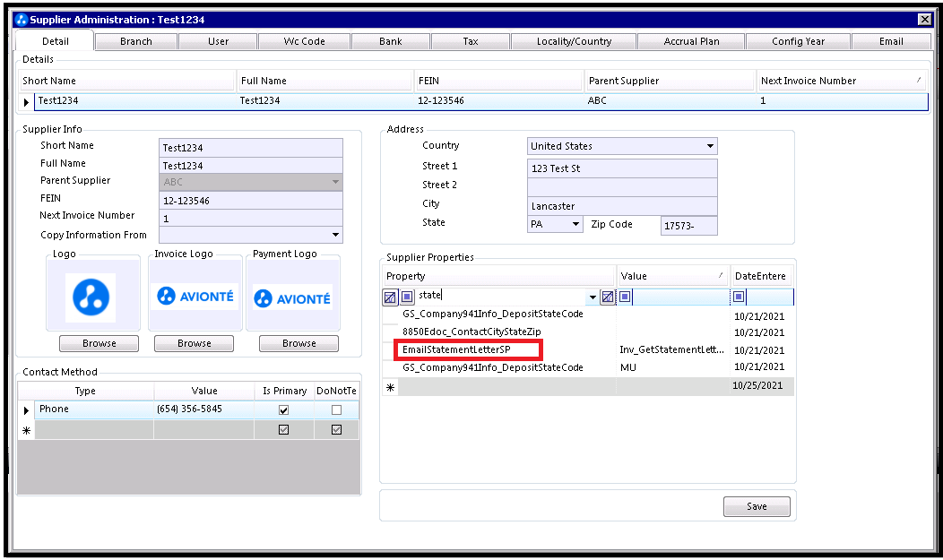Close the Supplier Administration window
943x560 pixels.
pos(925,19)
